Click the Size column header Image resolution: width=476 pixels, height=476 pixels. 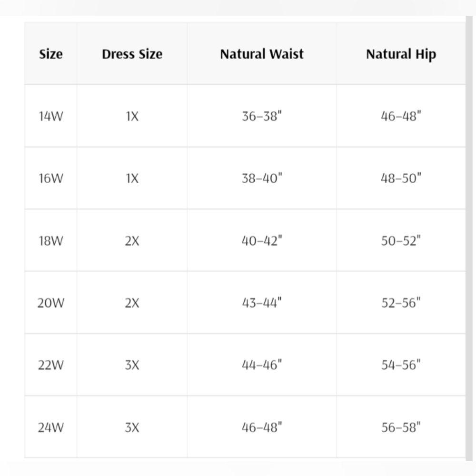click(51, 54)
